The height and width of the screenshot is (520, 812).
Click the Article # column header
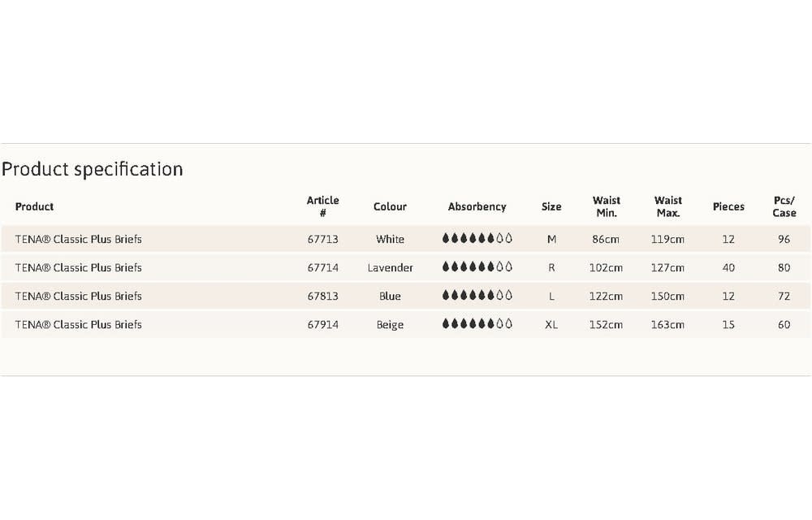[322, 206]
